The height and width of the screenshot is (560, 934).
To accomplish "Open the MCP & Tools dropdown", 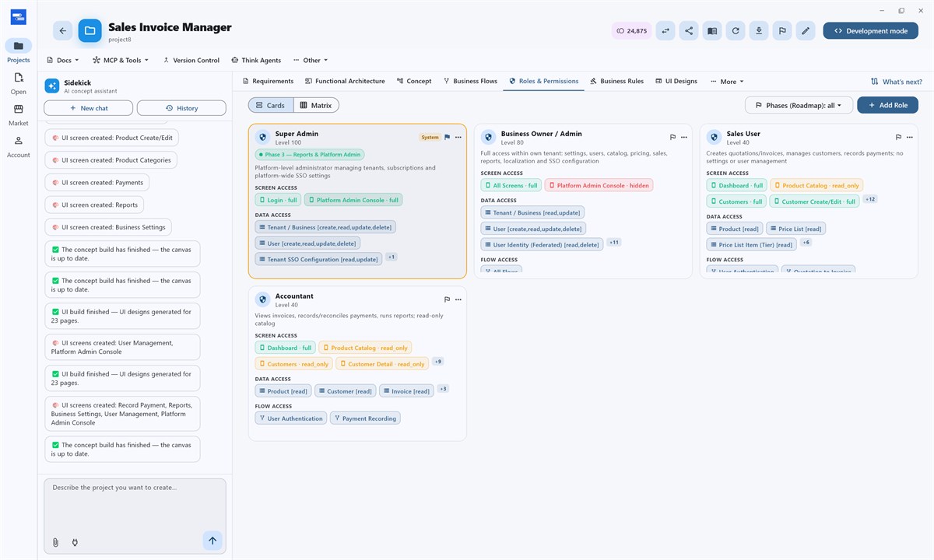I will pos(121,60).
